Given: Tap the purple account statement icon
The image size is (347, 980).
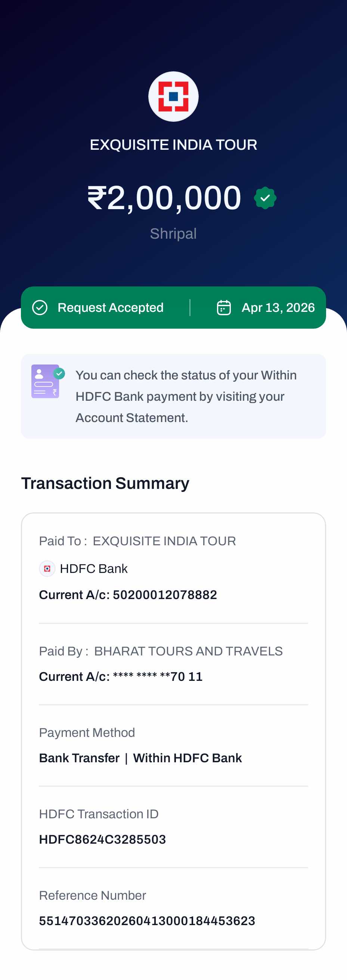Looking at the screenshot, I should coord(46,382).
